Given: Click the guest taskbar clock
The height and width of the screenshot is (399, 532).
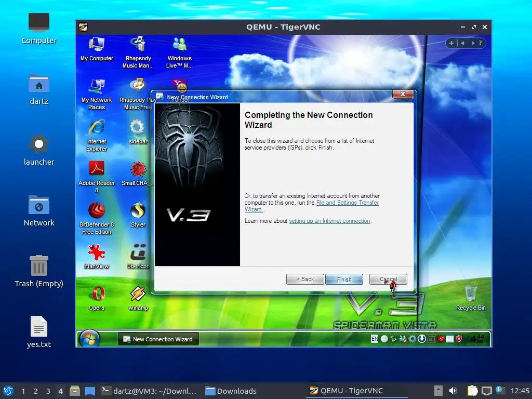Looking at the screenshot, I should (478, 339).
